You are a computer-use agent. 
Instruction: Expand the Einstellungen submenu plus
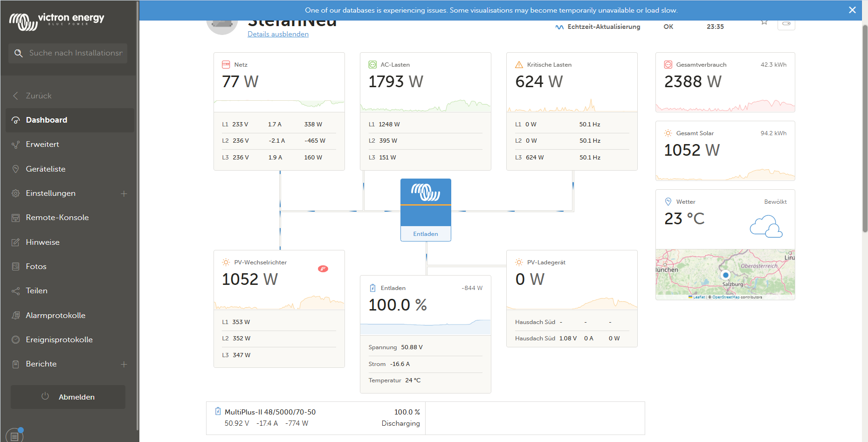(124, 193)
